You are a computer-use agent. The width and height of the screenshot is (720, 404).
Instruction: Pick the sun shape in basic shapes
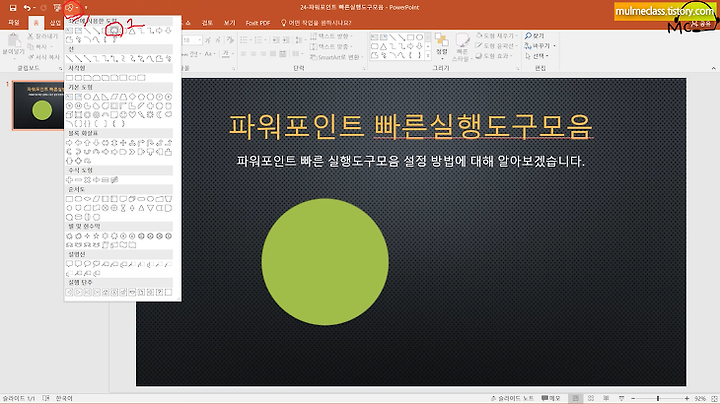tap(150, 114)
